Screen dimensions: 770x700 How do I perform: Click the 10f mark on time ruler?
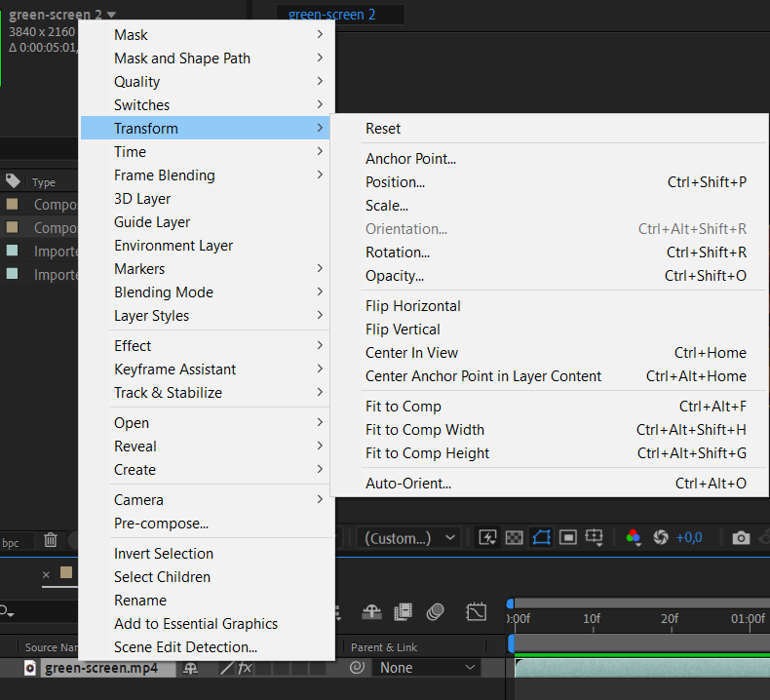click(x=592, y=619)
